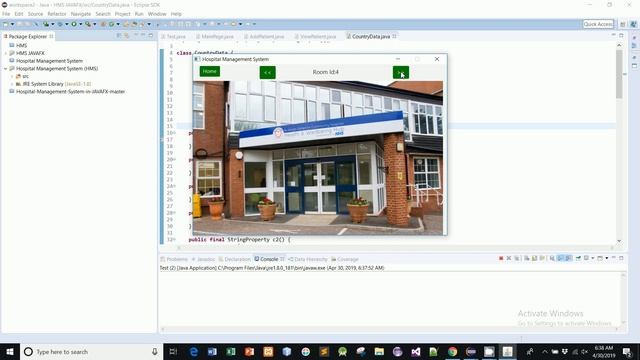Open the Coverage view tab
Viewport: 640px width, 360px height.
click(x=345, y=259)
